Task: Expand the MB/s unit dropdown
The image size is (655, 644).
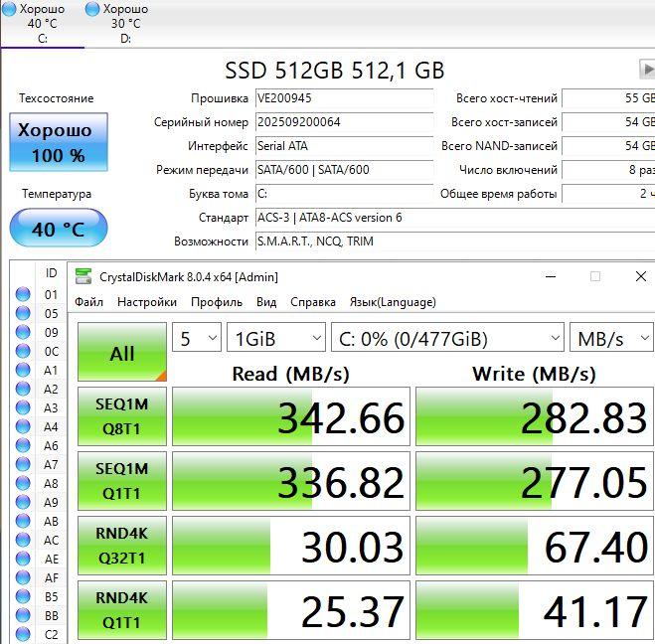Action: click(x=613, y=338)
